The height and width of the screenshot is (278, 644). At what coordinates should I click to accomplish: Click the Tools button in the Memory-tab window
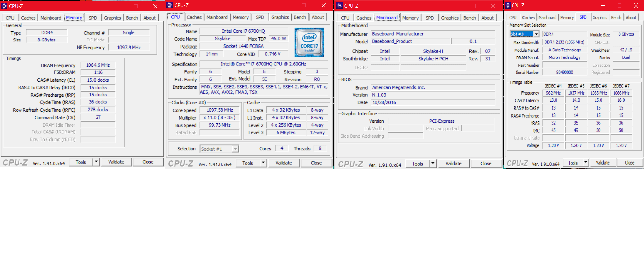[x=81, y=162]
